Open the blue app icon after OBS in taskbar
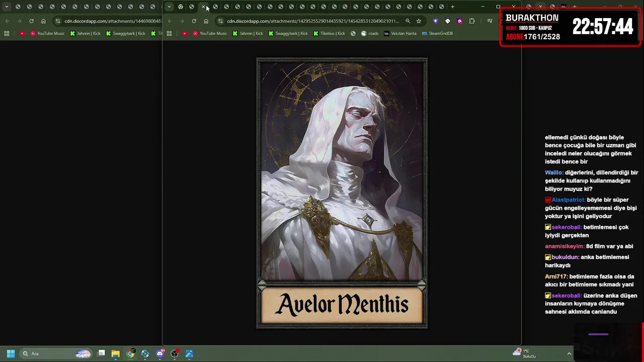The height and width of the screenshot is (362, 644). [x=189, y=353]
